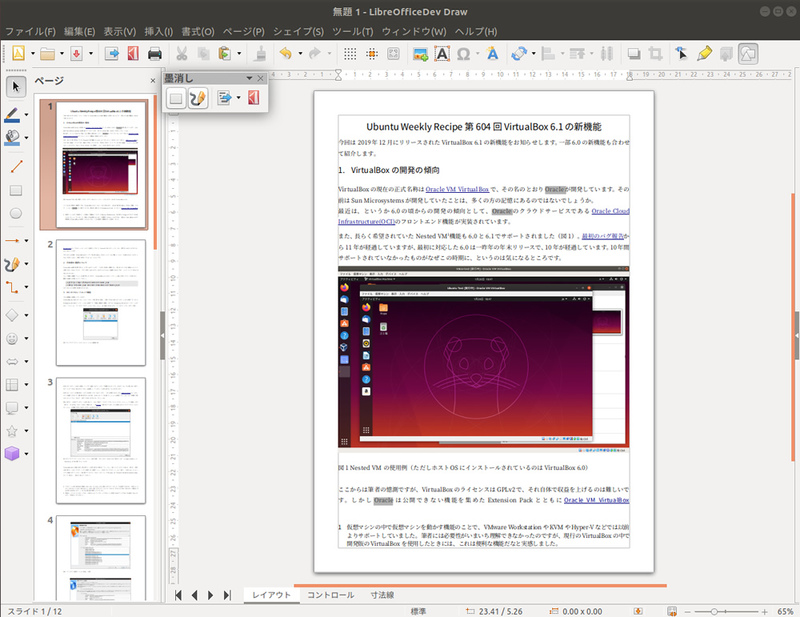Undo the last action
The width and height of the screenshot is (800, 617).
pyautogui.click(x=286, y=53)
